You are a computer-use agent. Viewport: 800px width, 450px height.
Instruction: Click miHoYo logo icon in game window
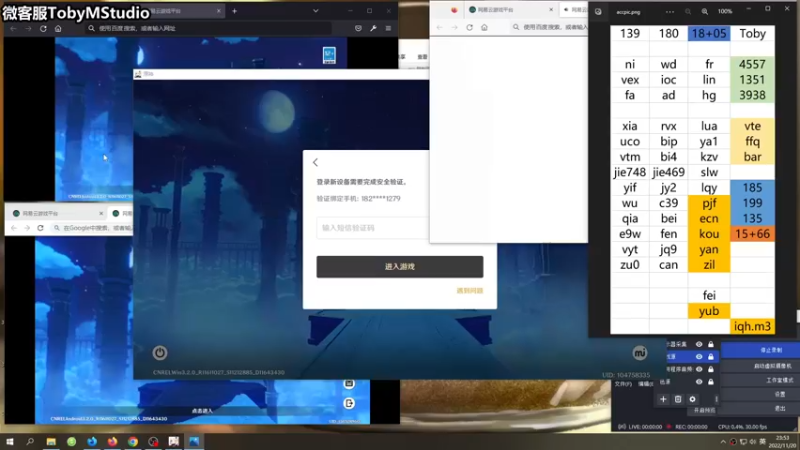pyautogui.click(x=640, y=353)
